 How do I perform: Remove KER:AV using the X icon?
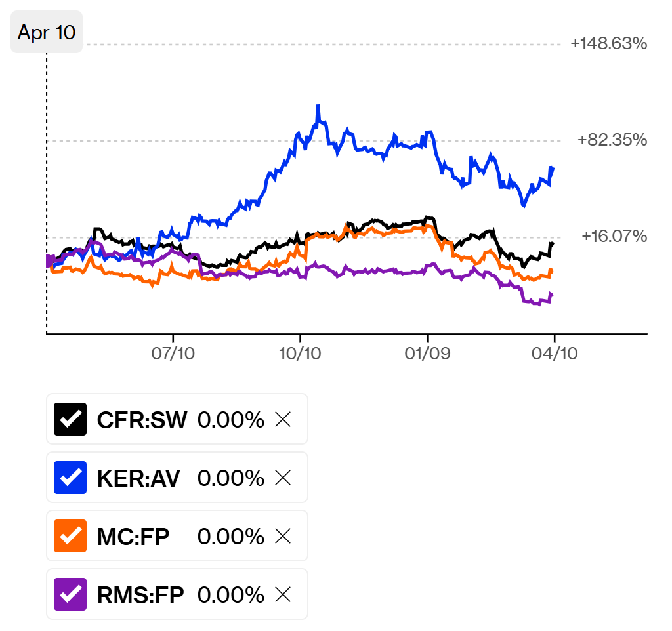pyautogui.click(x=283, y=478)
